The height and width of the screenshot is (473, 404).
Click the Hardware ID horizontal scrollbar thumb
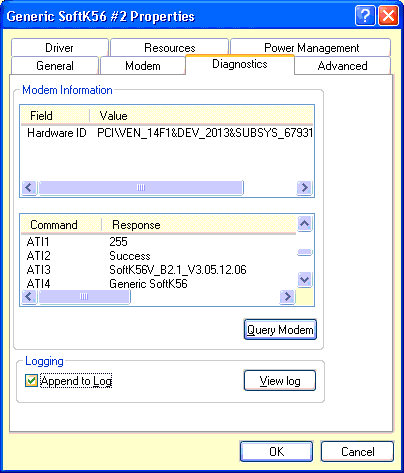[141, 188]
